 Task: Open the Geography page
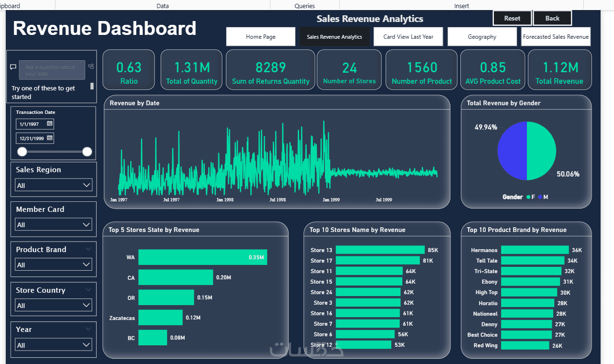[x=482, y=37]
